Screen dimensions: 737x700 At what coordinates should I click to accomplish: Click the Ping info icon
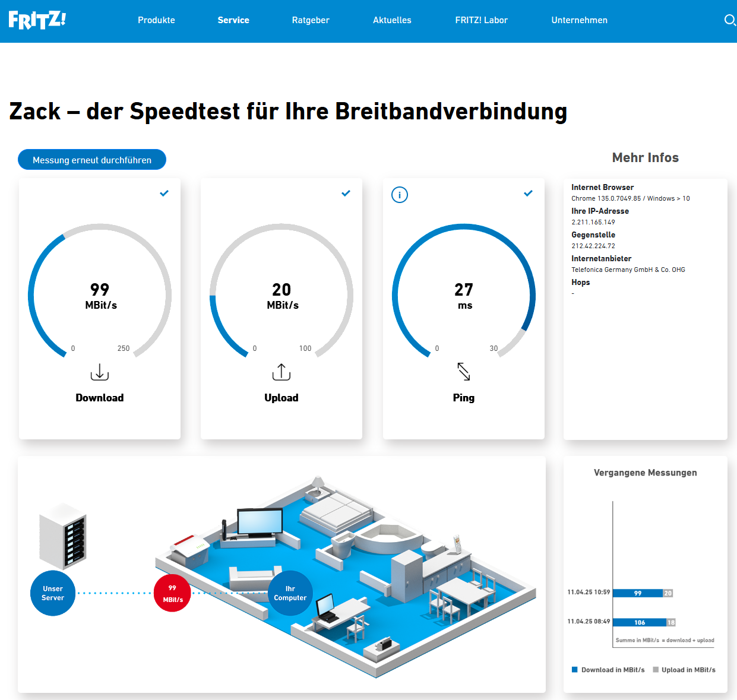click(x=400, y=195)
